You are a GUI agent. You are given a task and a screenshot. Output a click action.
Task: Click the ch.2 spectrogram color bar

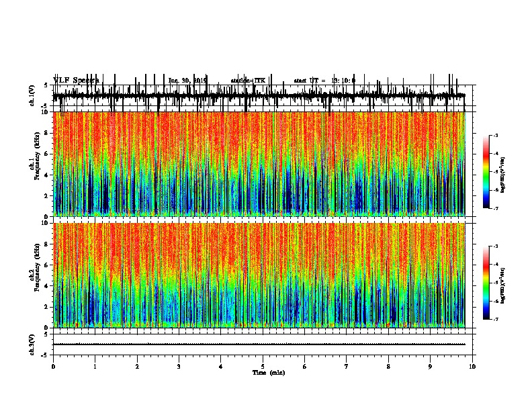point(486,283)
